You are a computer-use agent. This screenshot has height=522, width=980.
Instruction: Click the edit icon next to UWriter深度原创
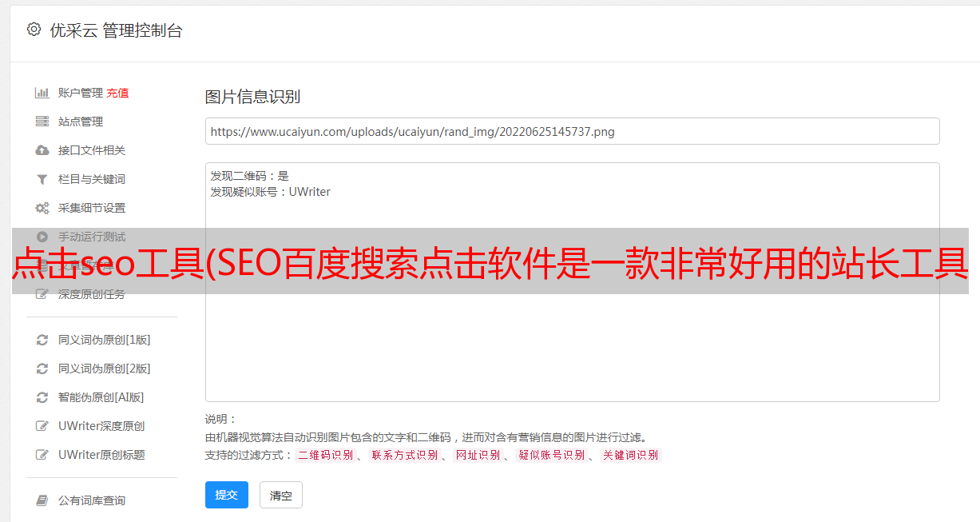point(42,426)
